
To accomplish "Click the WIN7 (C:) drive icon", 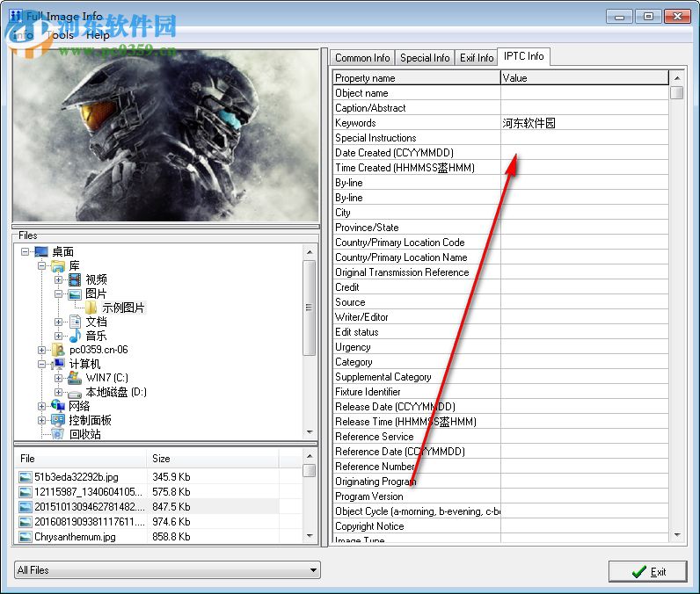I will [x=75, y=378].
